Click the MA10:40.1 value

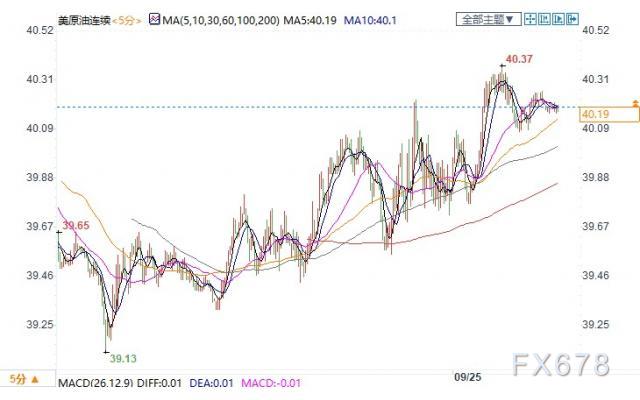click(x=370, y=20)
